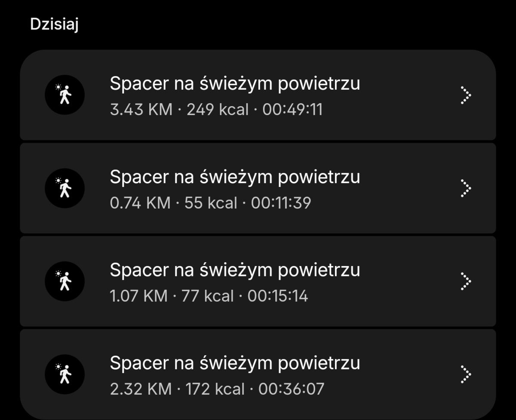Click the walking icon for the 2.32 KM walk
The height and width of the screenshot is (420, 516).
coord(64,374)
